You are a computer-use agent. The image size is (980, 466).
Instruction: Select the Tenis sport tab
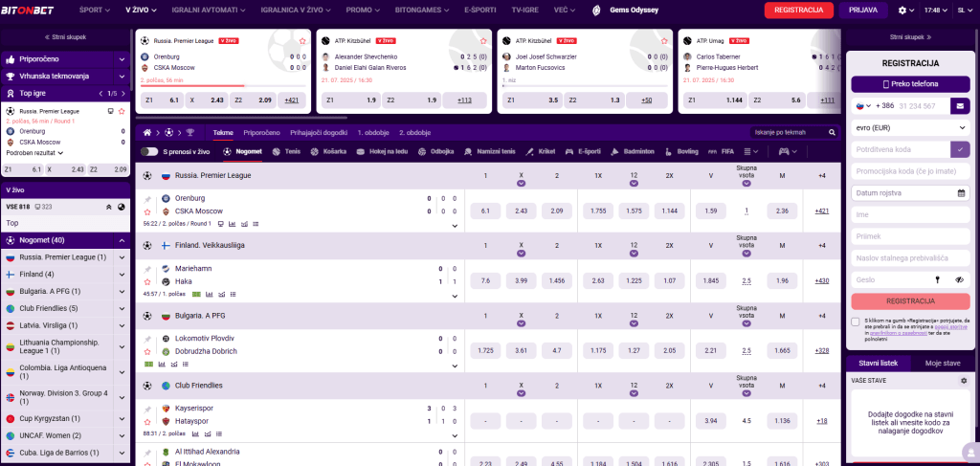coord(286,151)
